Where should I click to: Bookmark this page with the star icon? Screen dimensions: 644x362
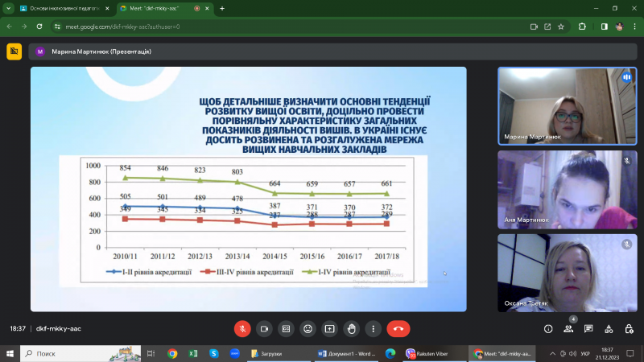point(583,26)
